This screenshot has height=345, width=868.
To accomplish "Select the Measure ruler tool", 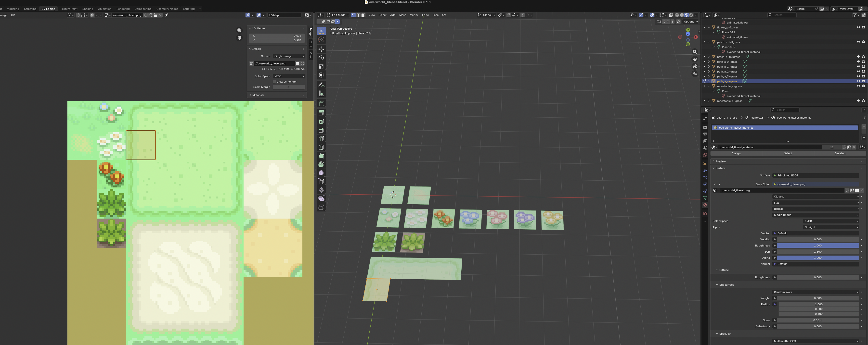I will click(321, 94).
